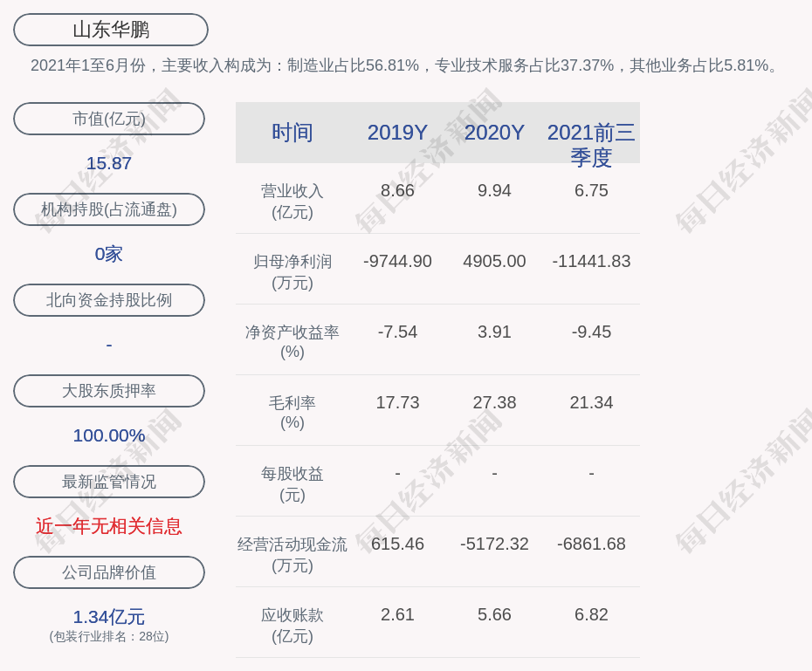The image size is (812, 671).
Task: Select the 1.34亿元 brand value
Action: 109,617
